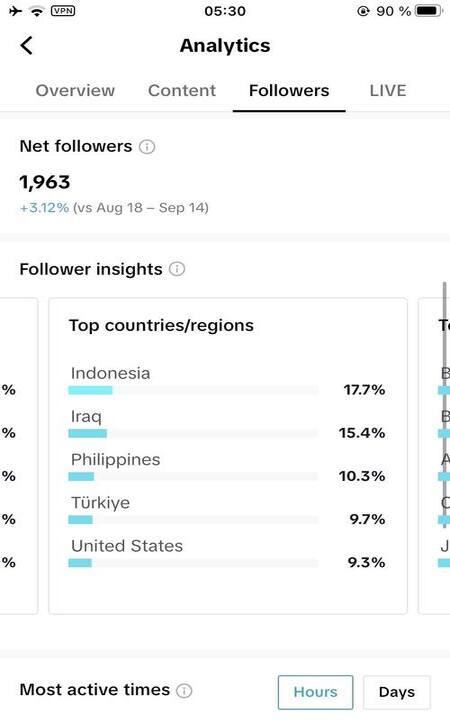Viewport: 450px width, 720px height.
Task: Tap the partially visible right insights card
Action: coord(434,456)
